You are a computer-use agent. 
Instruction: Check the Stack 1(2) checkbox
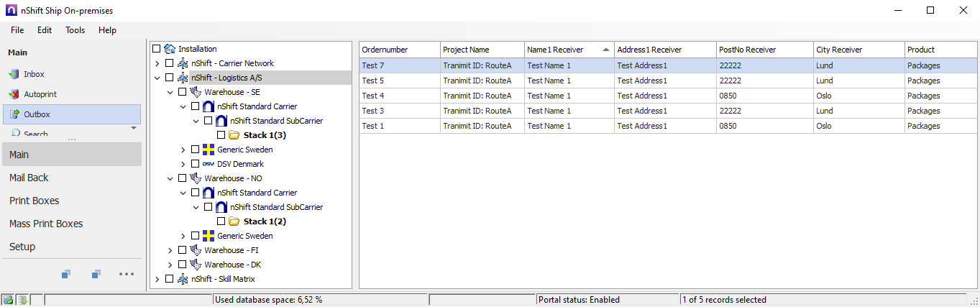point(221,221)
